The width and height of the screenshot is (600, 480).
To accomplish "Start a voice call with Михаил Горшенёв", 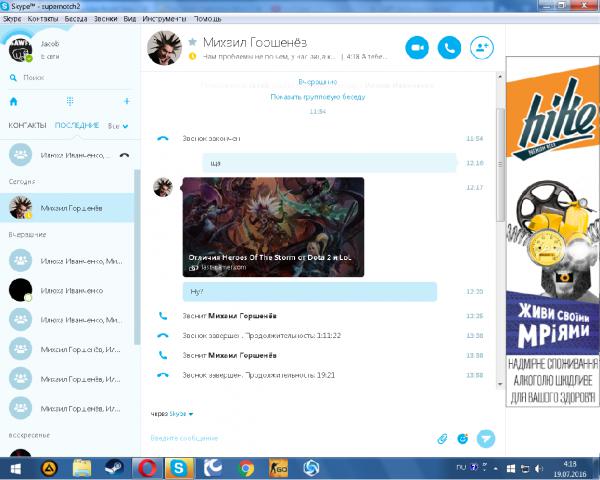I will tap(449, 48).
